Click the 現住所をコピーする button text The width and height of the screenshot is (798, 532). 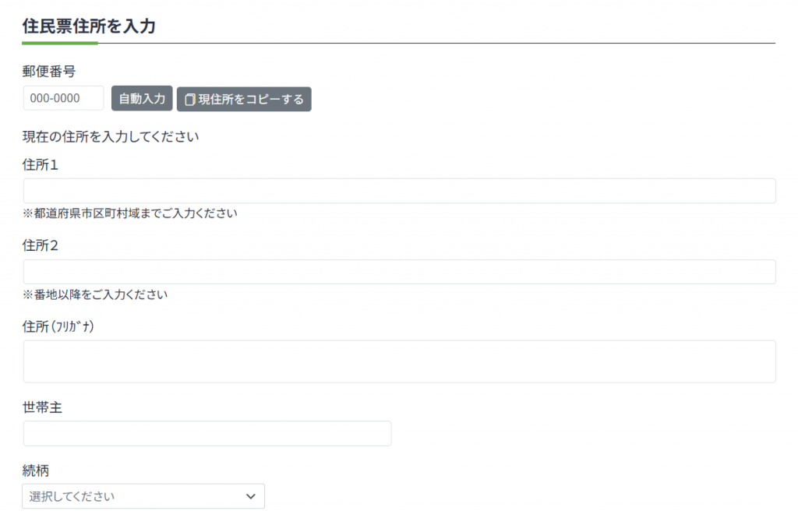coord(250,100)
